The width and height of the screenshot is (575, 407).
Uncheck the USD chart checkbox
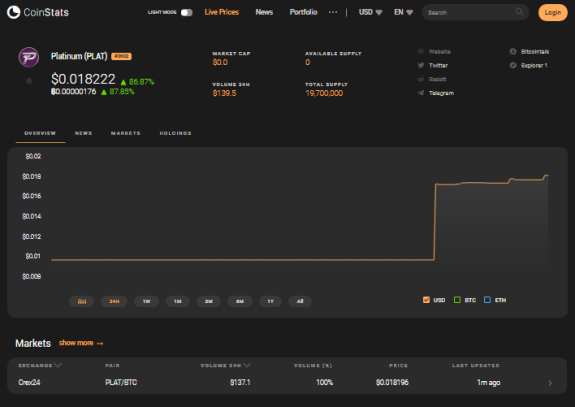coord(426,300)
